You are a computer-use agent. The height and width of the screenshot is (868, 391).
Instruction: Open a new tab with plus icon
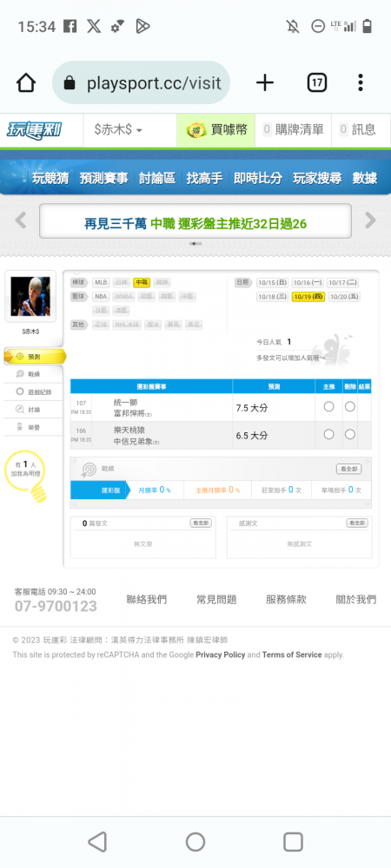[x=265, y=83]
